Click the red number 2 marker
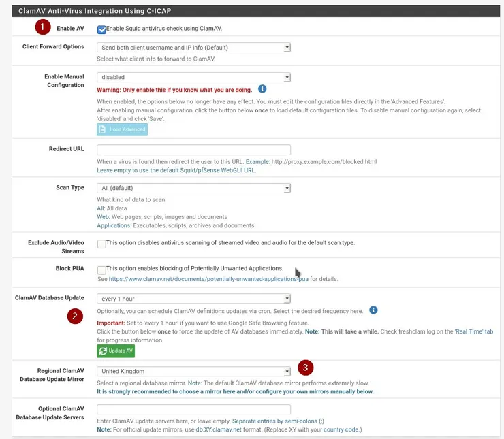 pos(75,316)
